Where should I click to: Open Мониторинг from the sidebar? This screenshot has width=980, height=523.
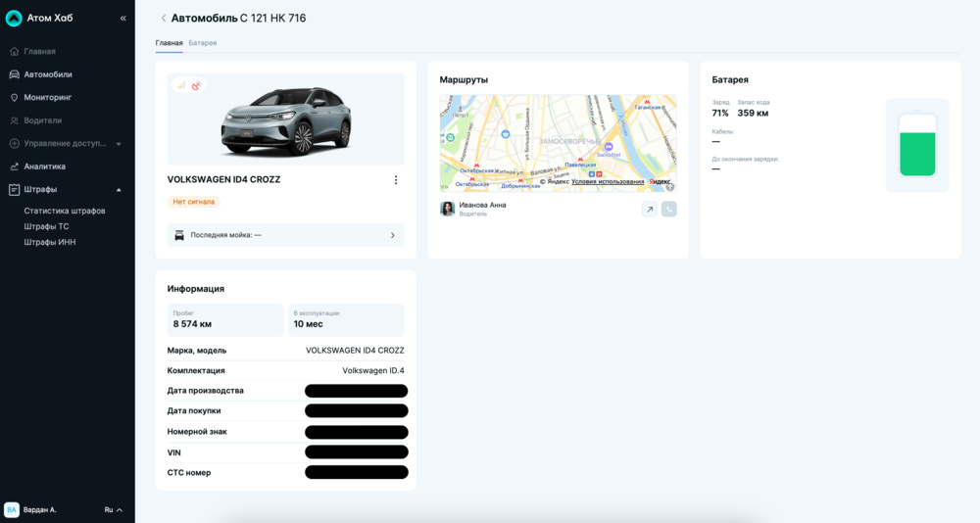click(x=47, y=97)
